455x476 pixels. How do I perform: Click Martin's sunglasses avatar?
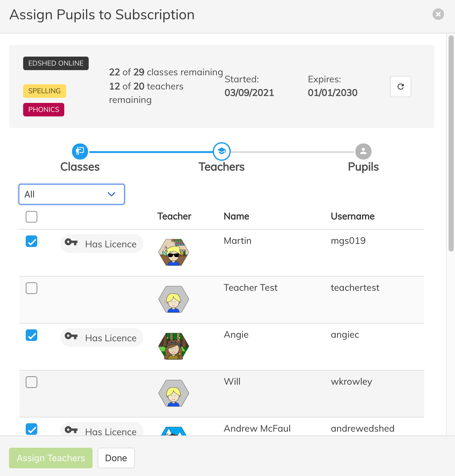(174, 252)
